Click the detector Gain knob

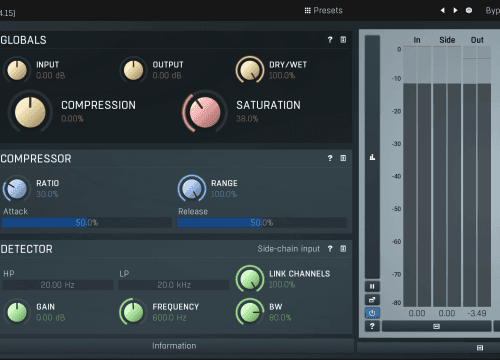coord(17,312)
